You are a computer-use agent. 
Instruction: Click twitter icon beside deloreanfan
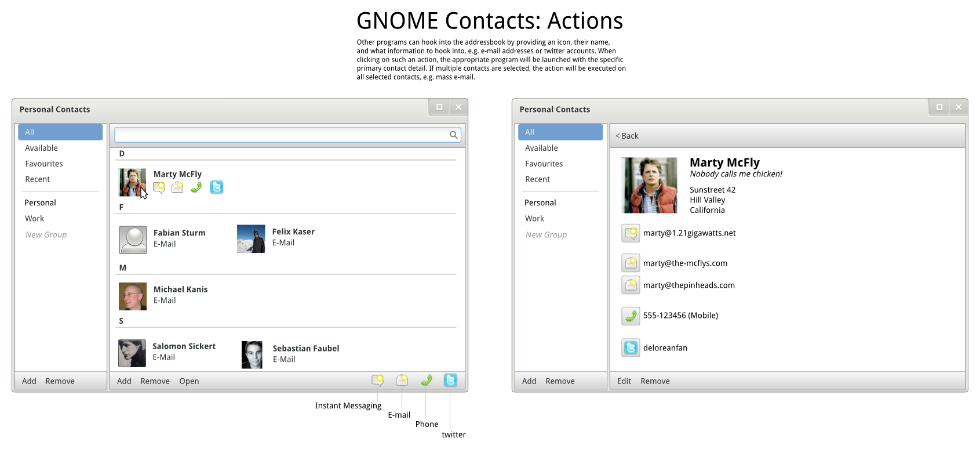(631, 348)
